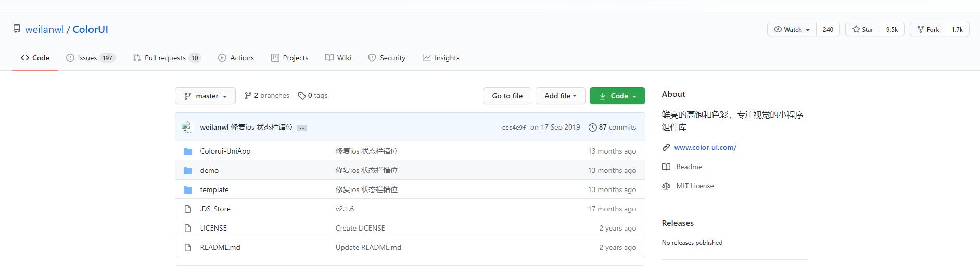Click the commits history clock icon
This screenshot has width=980, height=266.
point(592,128)
